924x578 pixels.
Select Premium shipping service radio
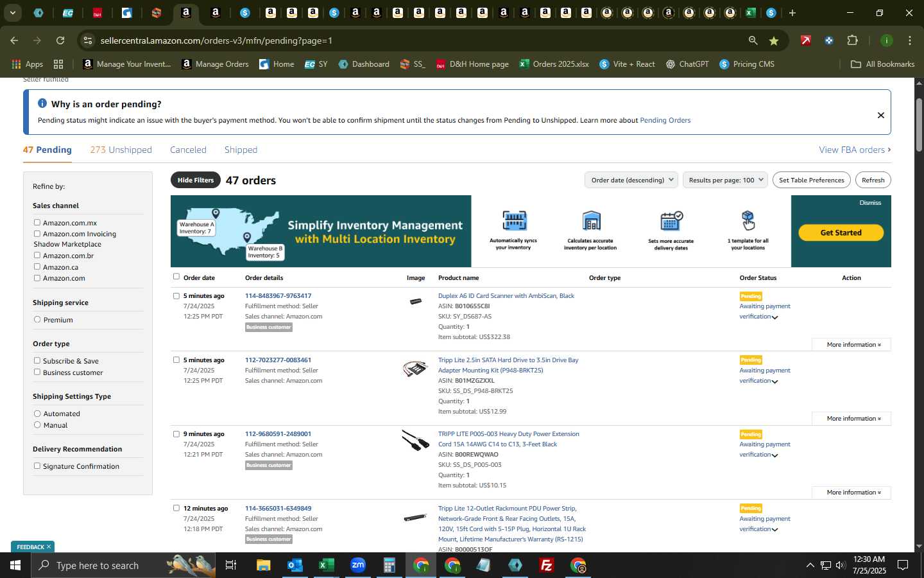coord(37,319)
